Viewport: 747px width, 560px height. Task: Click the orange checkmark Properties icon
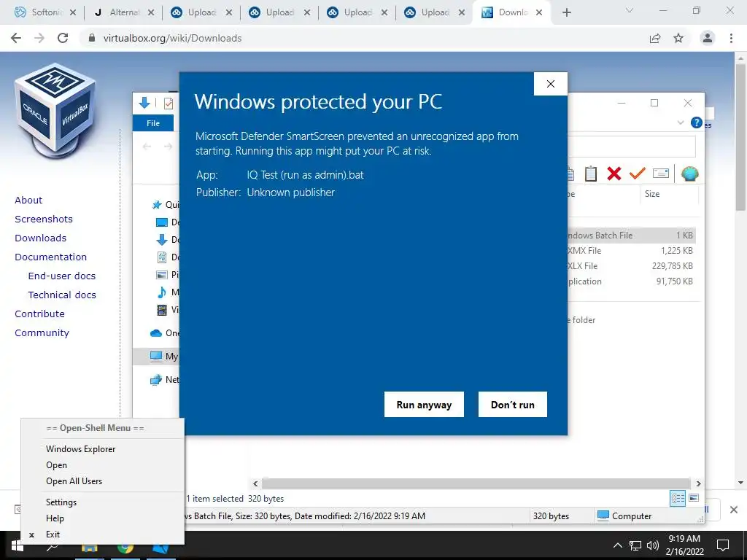point(637,174)
